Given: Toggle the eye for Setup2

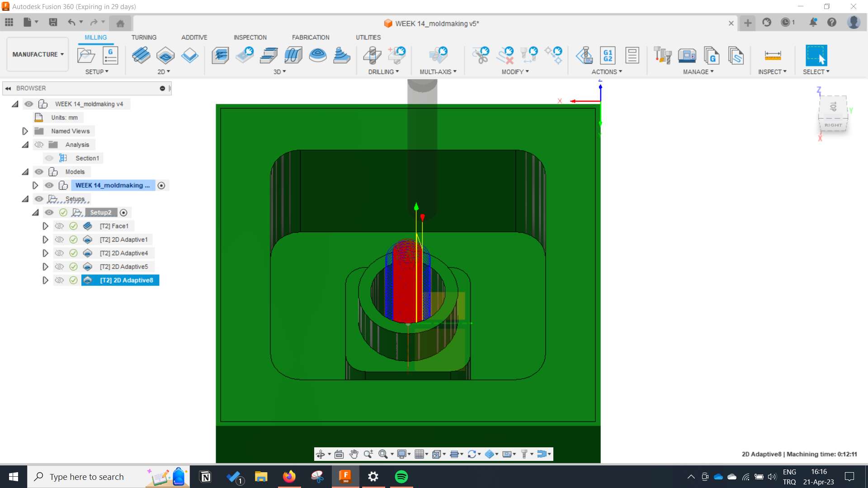Looking at the screenshot, I should pyautogui.click(x=49, y=212).
